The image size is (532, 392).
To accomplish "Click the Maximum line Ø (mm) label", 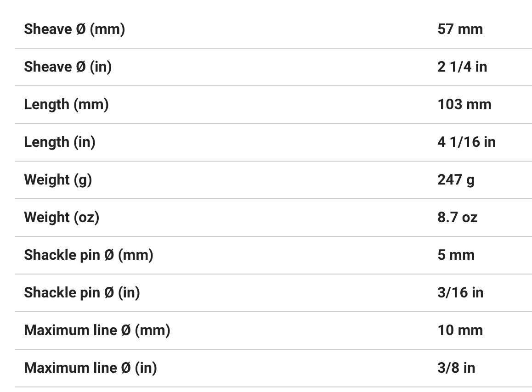I will 97,330.
